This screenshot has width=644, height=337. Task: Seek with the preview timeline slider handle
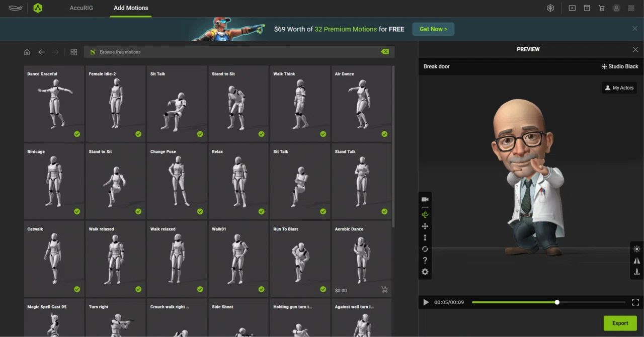[x=557, y=302]
